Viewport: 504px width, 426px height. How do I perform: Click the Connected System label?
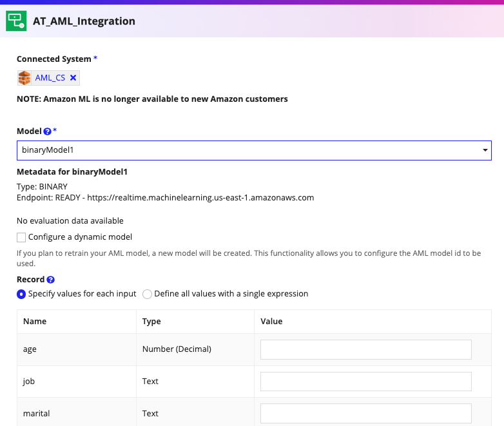point(54,59)
